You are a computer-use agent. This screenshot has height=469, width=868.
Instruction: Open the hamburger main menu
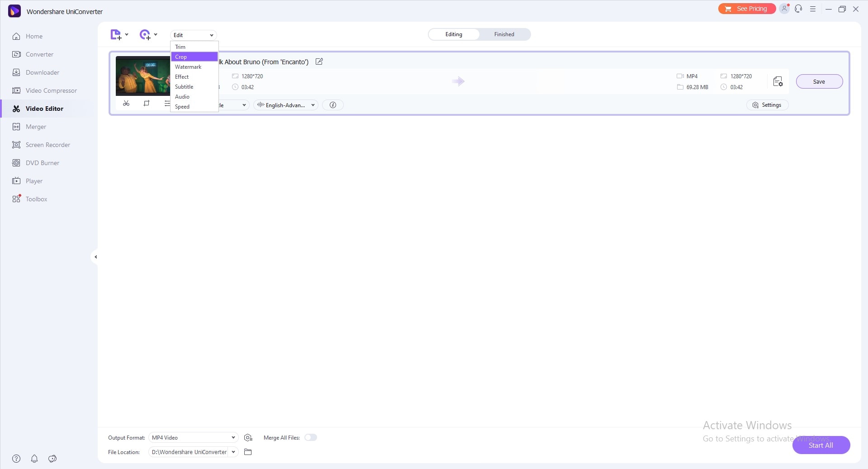(x=813, y=9)
